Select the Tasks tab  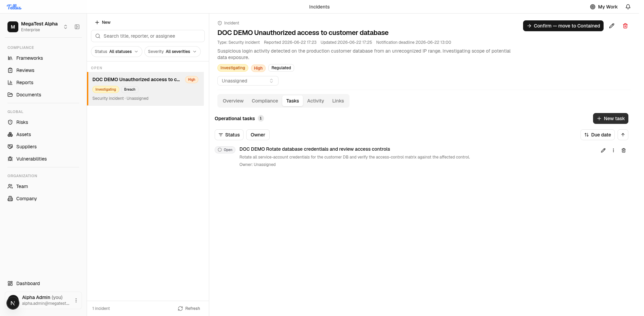pos(292,101)
